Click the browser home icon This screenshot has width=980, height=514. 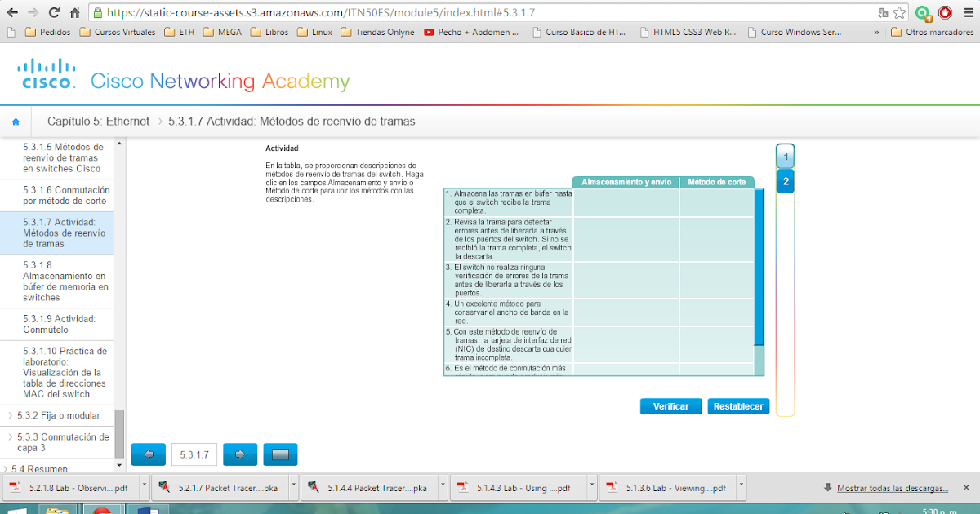[x=73, y=12]
